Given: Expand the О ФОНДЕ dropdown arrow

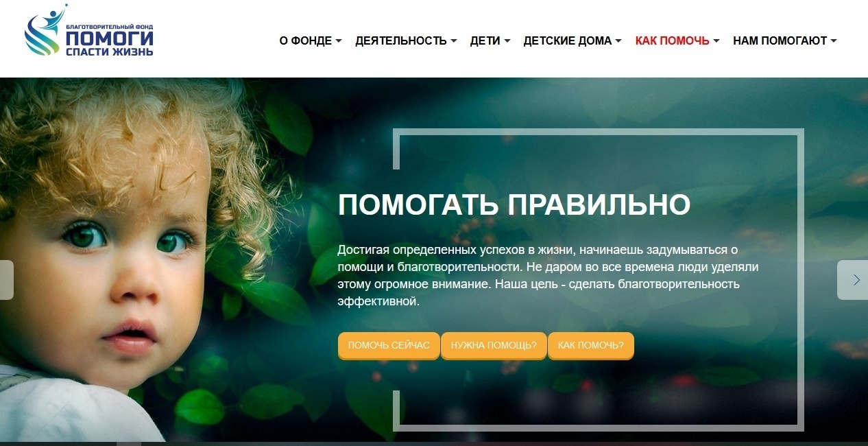Looking at the screenshot, I should point(338,41).
